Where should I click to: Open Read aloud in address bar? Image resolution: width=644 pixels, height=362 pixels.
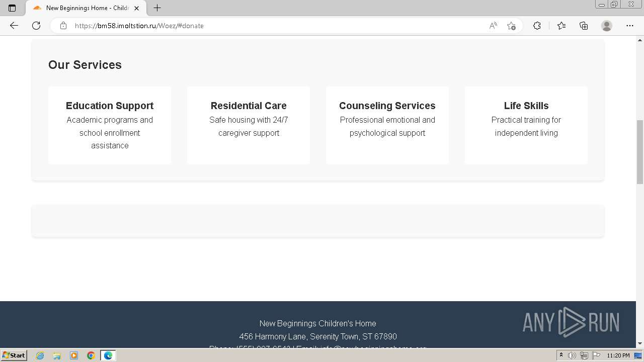click(x=493, y=26)
